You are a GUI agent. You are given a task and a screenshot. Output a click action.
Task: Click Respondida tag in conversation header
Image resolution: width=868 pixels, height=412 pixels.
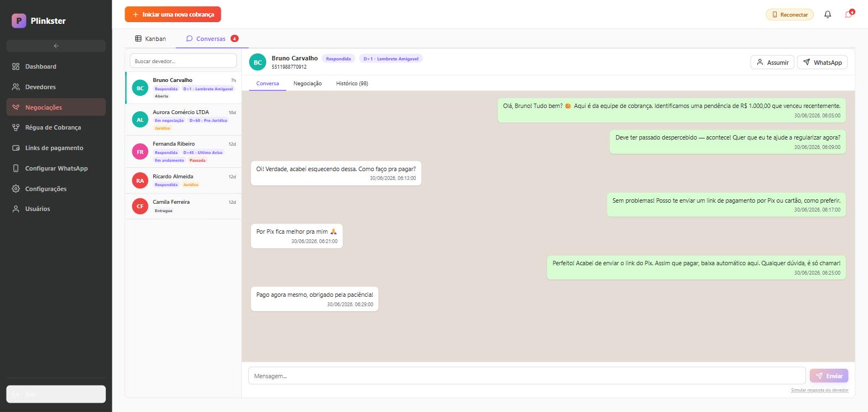pos(338,58)
